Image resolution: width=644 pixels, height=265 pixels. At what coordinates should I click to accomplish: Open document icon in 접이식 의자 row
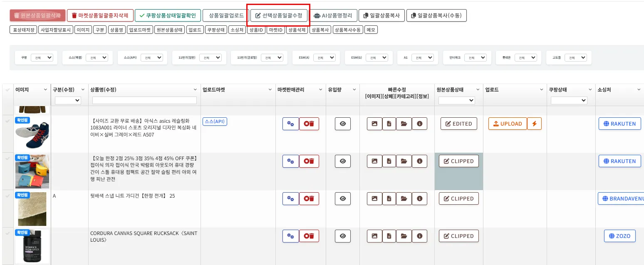coord(389,161)
